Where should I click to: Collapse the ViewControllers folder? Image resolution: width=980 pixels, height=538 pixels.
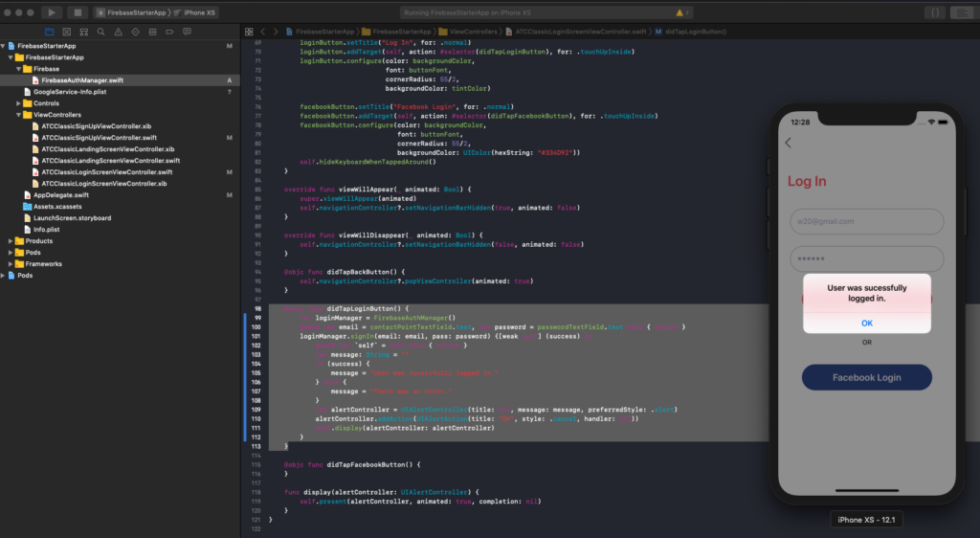[x=18, y=115]
